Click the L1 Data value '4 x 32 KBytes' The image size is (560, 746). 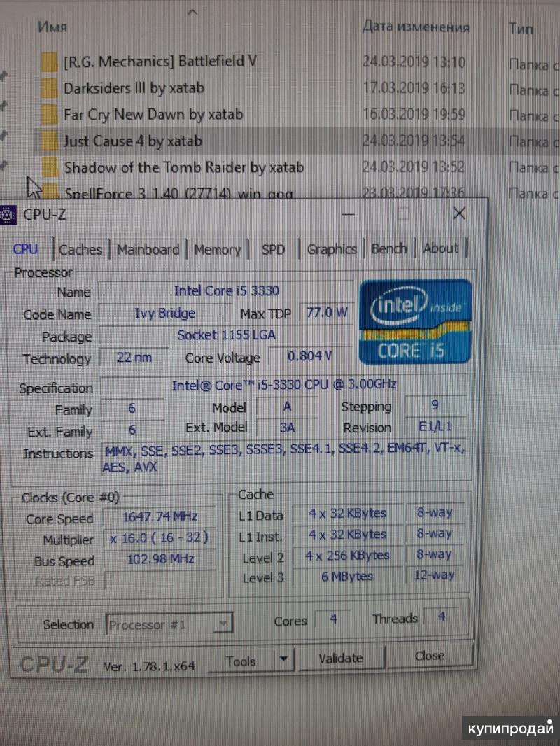[347, 514]
